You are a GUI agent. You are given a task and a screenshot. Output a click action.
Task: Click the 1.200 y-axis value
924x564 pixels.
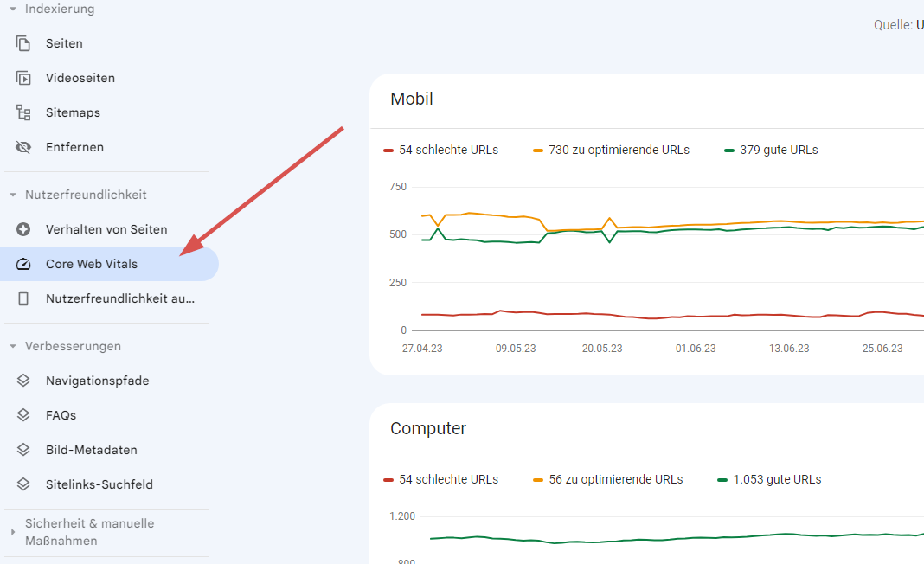[x=402, y=516]
